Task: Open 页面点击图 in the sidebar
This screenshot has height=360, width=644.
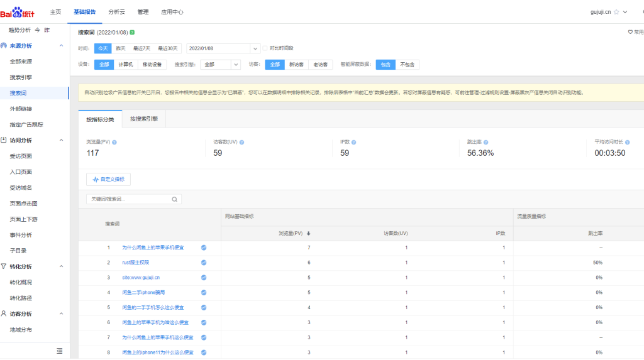Action: [x=24, y=204]
